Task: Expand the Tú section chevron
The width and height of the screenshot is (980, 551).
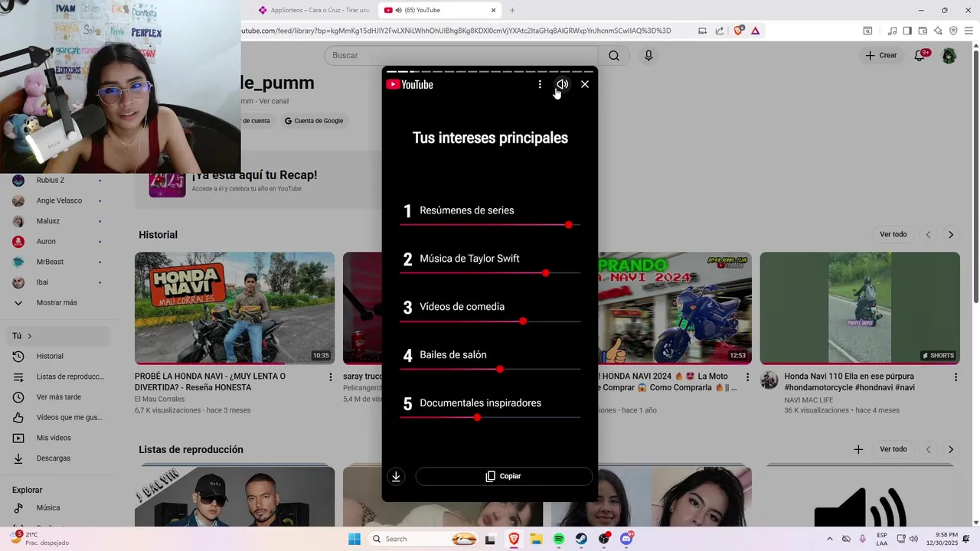Action: [x=30, y=336]
